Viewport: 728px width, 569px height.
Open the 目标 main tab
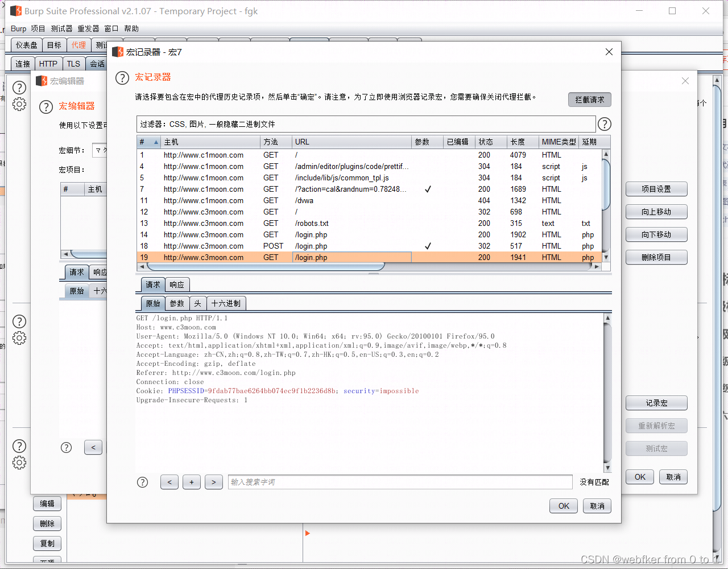[x=54, y=45]
